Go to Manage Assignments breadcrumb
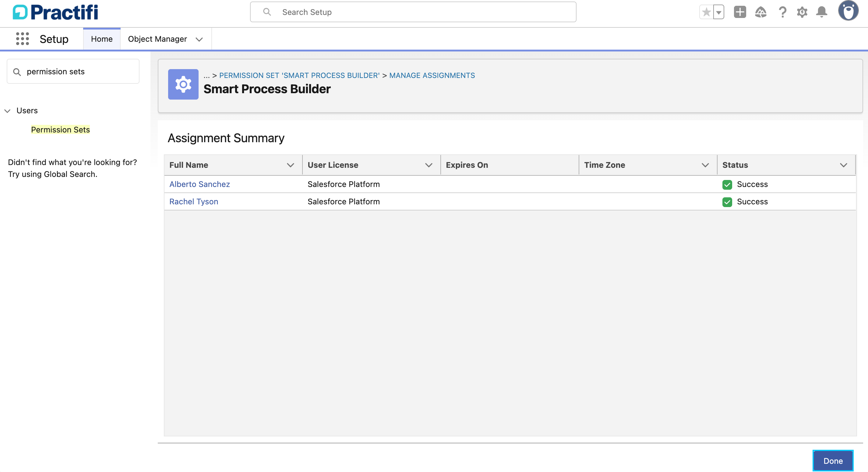The image size is (868, 472). tap(432, 76)
